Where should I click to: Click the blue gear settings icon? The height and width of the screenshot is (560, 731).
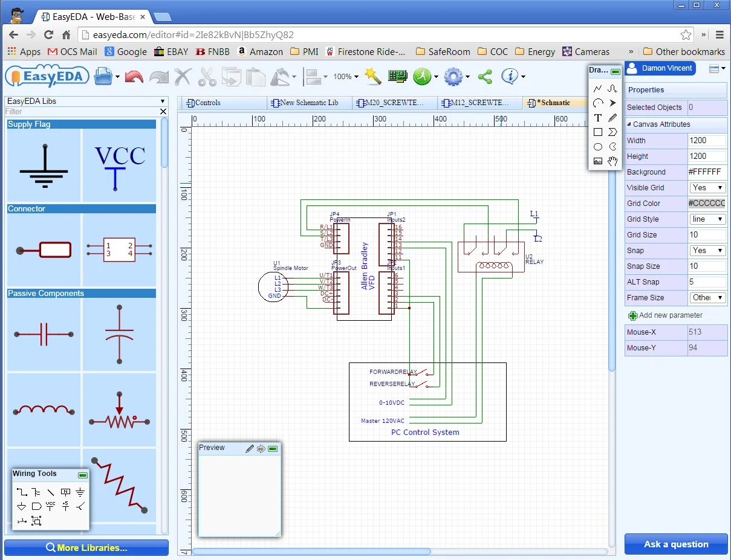pyautogui.click(x=453, y=77)
